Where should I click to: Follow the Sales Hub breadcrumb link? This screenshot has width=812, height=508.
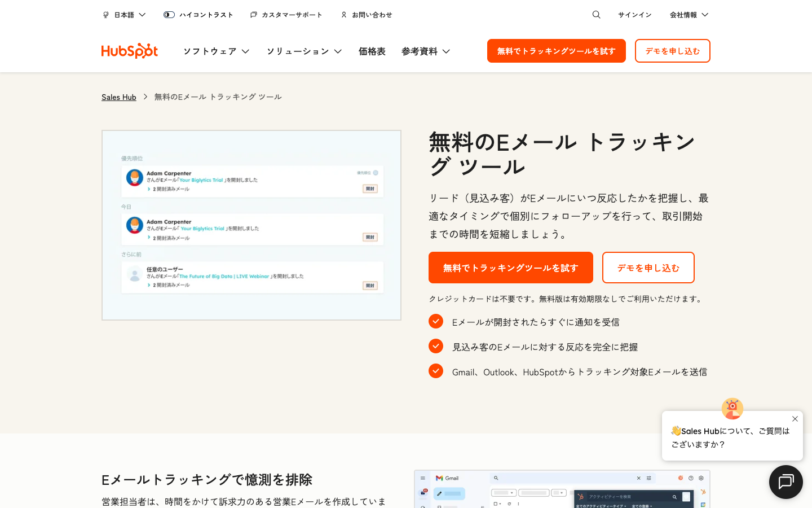[x=118, y=97]
